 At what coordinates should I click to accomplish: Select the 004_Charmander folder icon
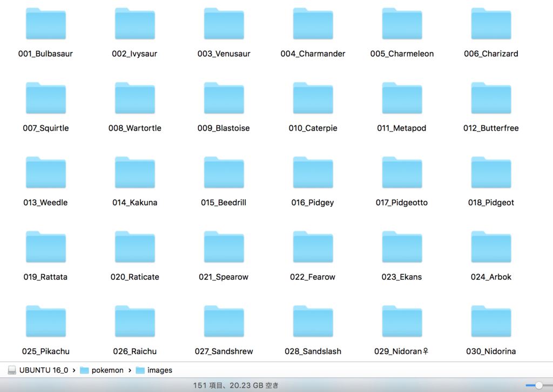[x=313, y=24]
